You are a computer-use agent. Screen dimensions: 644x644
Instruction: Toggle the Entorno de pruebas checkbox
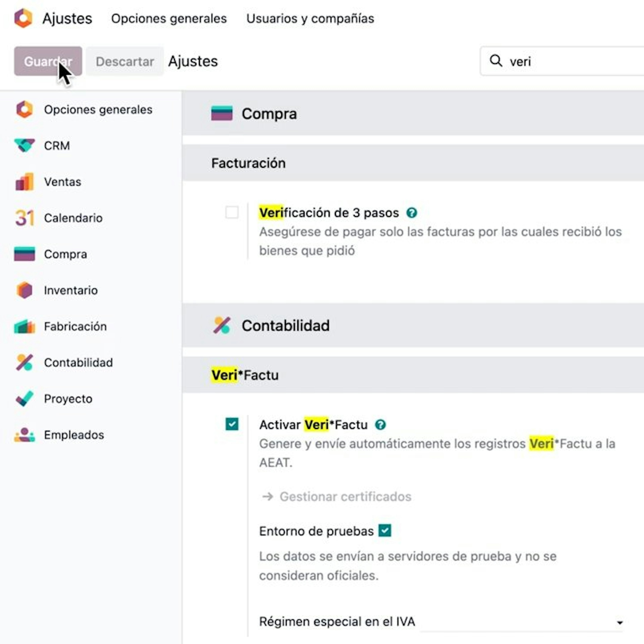(385, 531)
